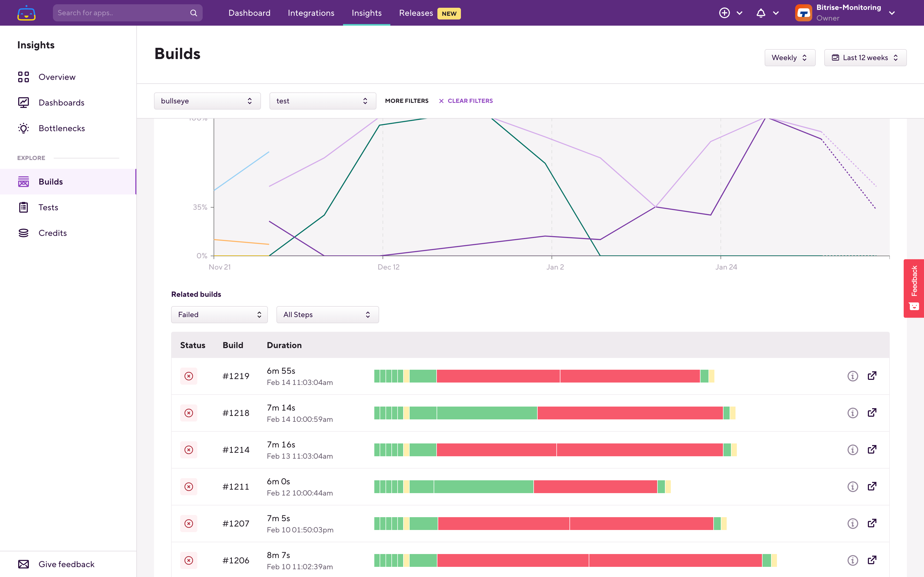Show info icon for build #1211

852,486
